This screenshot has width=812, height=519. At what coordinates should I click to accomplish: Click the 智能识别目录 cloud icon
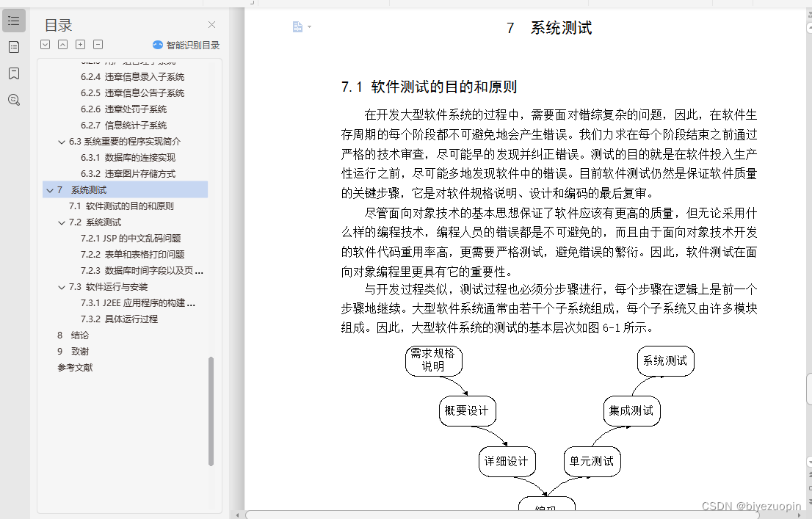tap(158, 45)
